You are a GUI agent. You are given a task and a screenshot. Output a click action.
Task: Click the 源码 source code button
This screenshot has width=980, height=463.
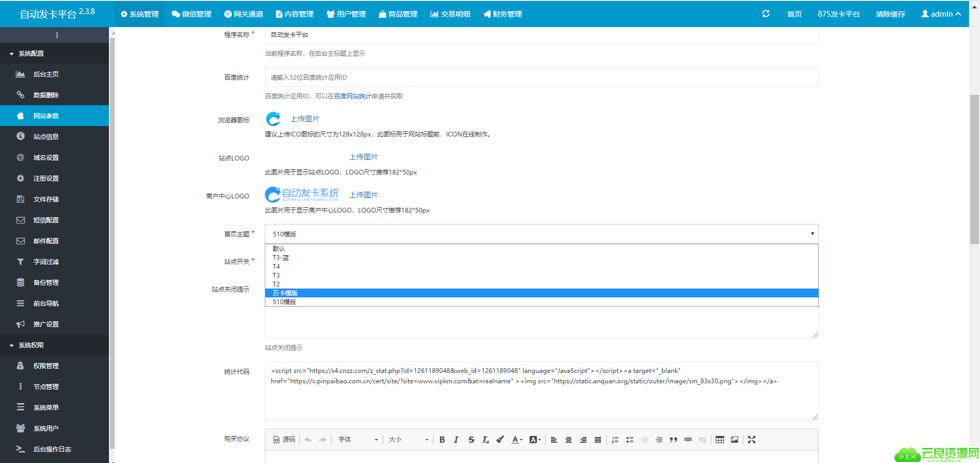pos(284,440)
